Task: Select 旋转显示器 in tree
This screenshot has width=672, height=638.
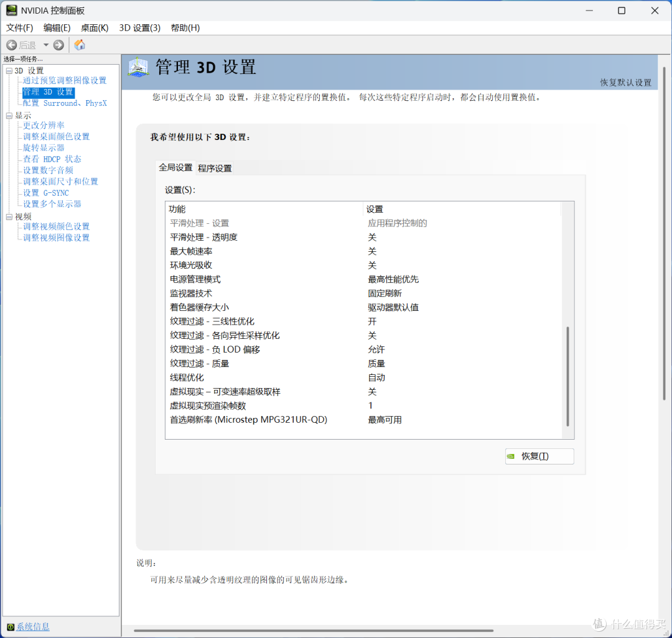Action: coord(44,148)
